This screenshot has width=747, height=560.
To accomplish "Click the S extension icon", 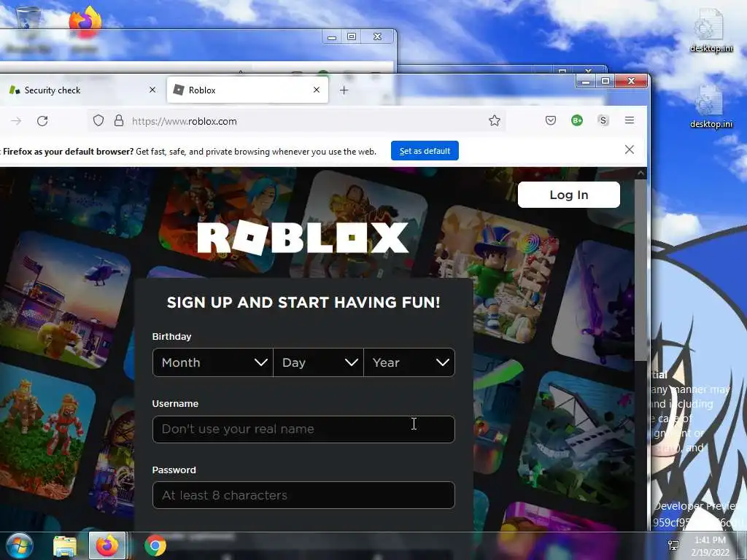I will [x=603, y=120].
